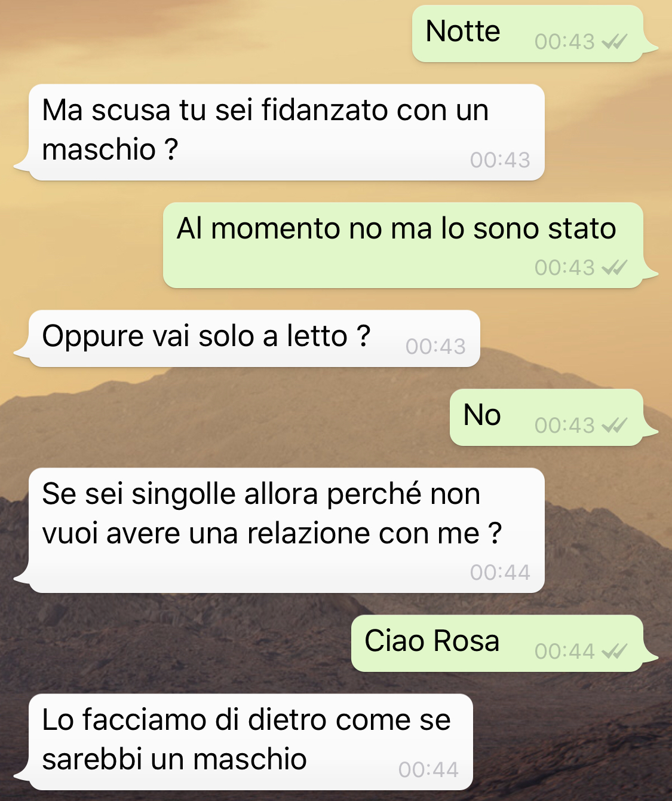Tap the 00:43 timestamp on 'Notte'
Screen dimensions: 672x801
[564, 42]
